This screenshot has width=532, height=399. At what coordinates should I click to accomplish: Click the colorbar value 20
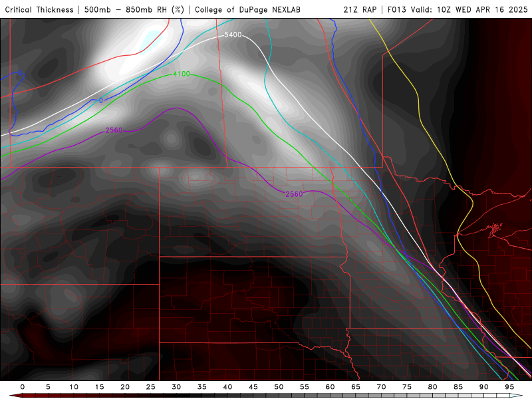click(x=125, y=387)
